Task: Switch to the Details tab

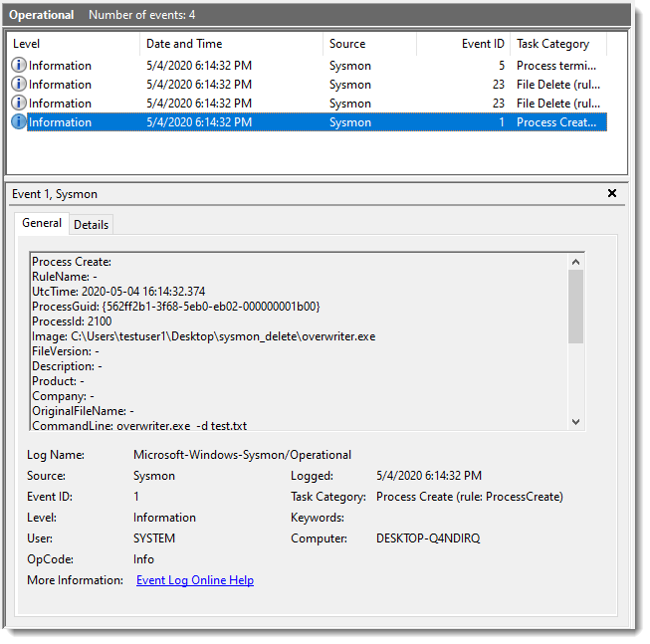Action: coord(91,225)
